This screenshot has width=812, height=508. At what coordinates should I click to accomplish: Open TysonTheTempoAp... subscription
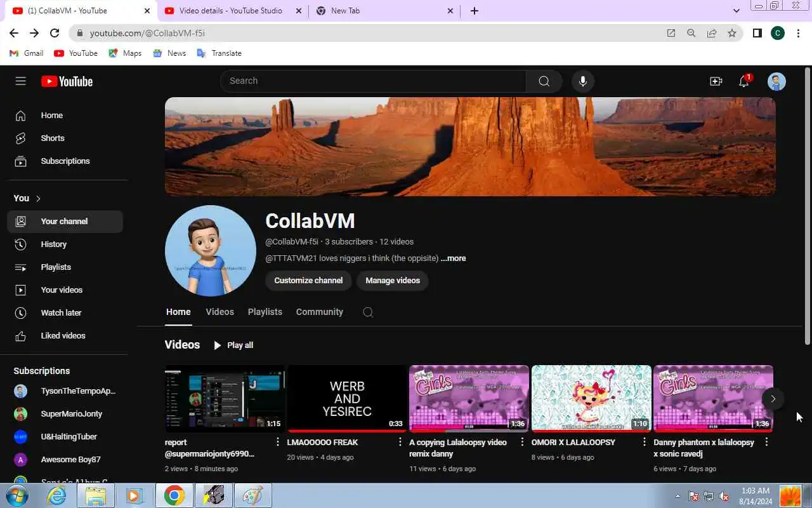coord(65,391)
